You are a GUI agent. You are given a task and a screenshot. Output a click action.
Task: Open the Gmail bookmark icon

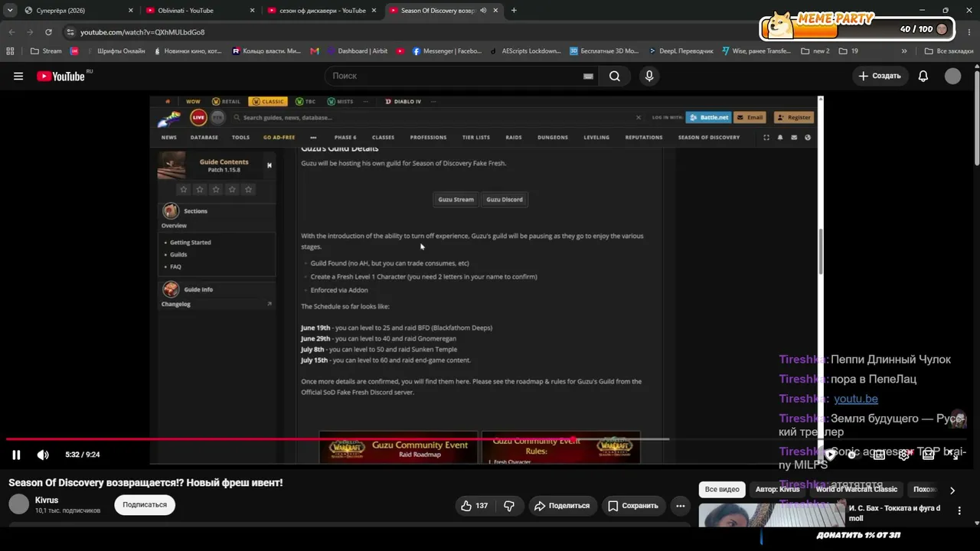point(315,51)
